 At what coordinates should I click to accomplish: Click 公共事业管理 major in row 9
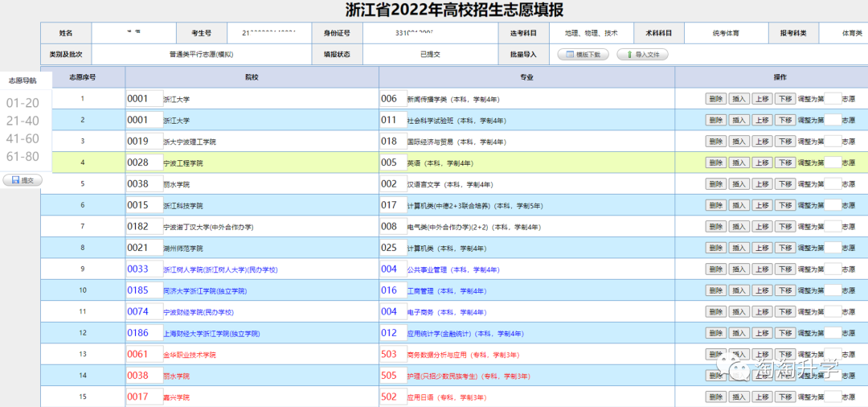pyautogui.click(x=427, y=270)
